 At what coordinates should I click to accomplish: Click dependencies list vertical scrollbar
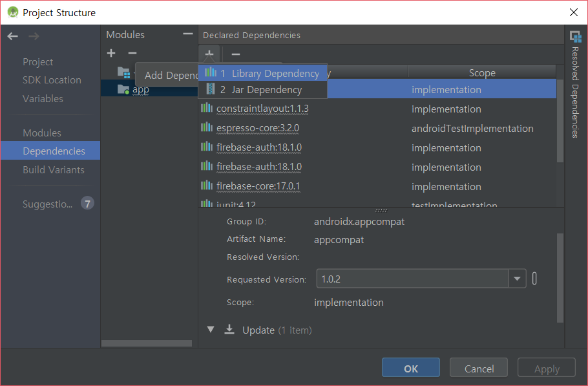[560, 121]
